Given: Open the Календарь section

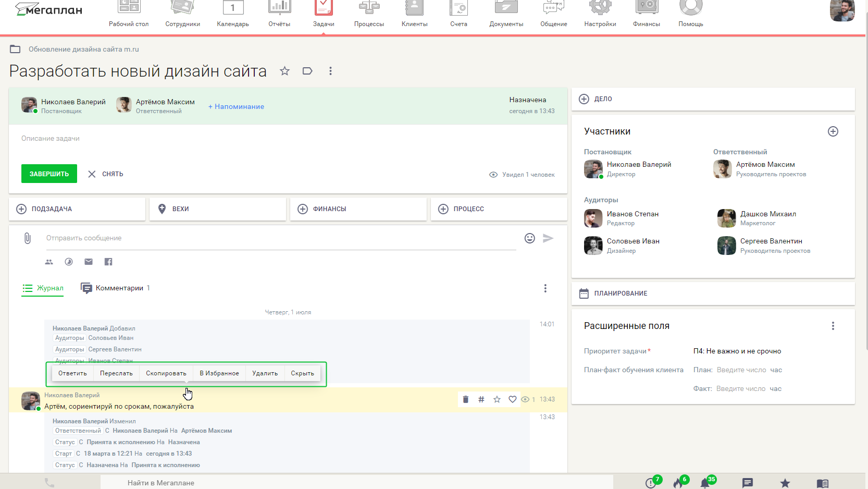Looking at the screenshot, I should click(233, 15).
